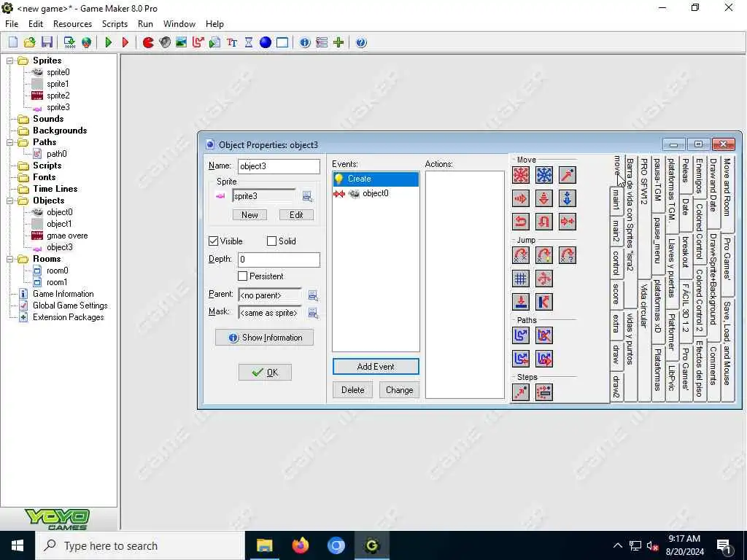The image size is (747, 560).
Task: Select the End Path action
Action: [544, 335]
